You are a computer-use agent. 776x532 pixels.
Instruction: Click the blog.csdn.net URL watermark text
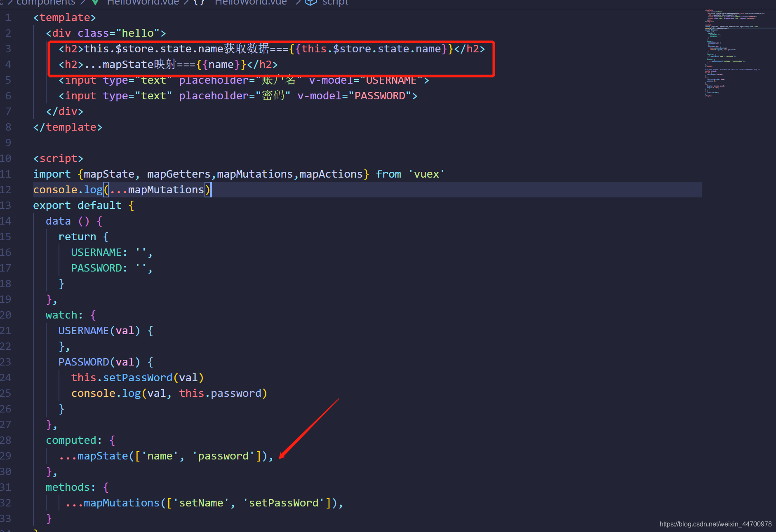point(715,524)
